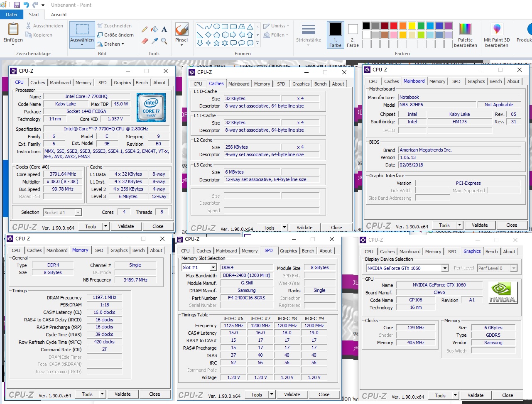
Task: Click the Zuschneiden crop button
Action: [115, 26]
